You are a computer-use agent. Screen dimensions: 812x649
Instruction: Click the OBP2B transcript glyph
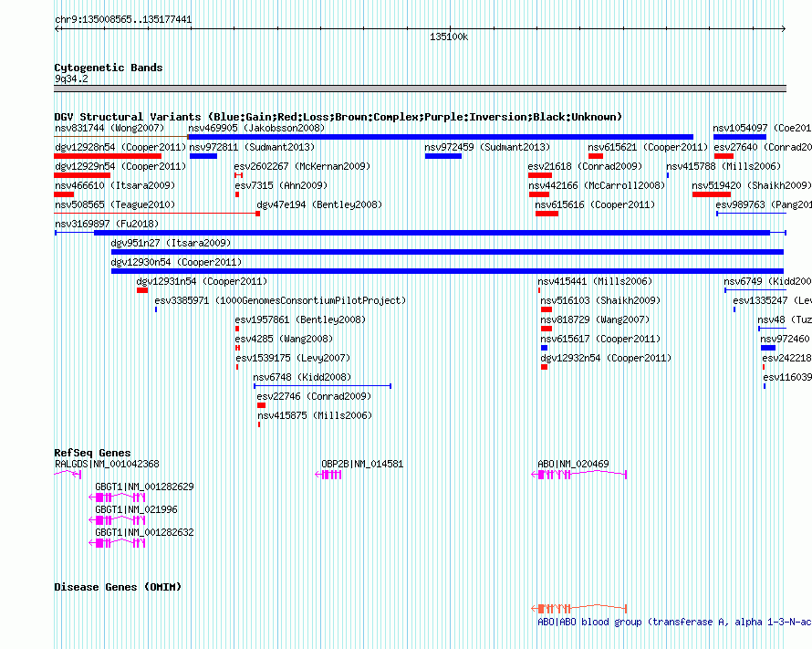[328, 475]
